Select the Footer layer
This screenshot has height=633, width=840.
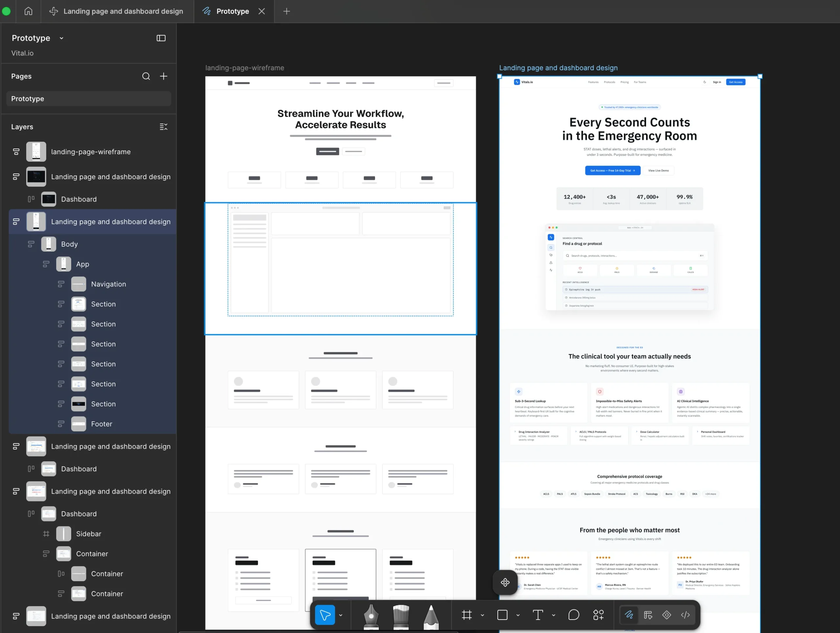click(x=102, y=424)
